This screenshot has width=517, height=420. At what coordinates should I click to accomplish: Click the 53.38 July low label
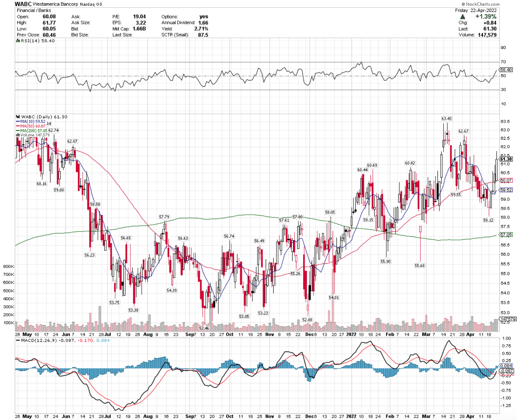[x=133, y=310]
